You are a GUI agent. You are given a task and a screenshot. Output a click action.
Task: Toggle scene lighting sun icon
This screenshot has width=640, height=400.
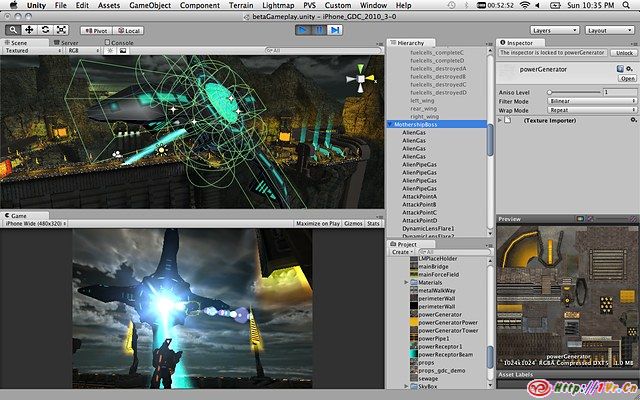coord(108,50)
